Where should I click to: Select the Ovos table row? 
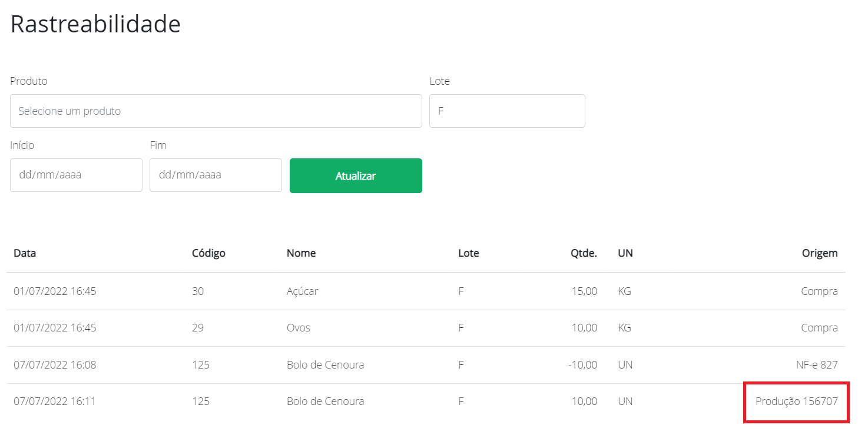coord(298,328)
